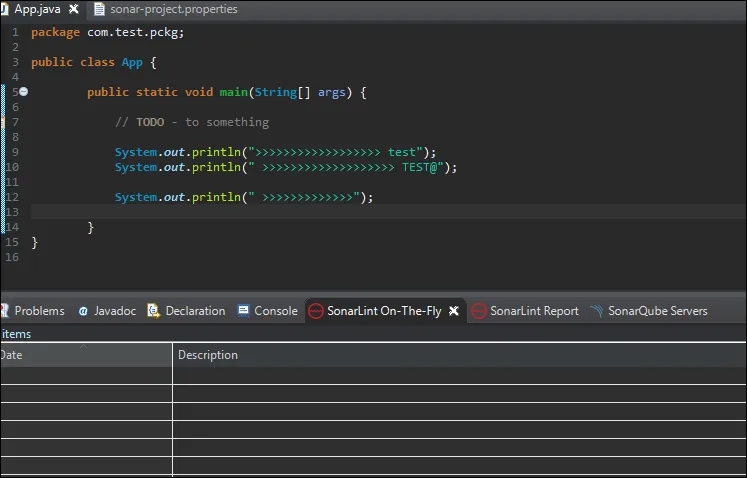
Task: Click the TODO comment text
Action: tap(192, 122)
